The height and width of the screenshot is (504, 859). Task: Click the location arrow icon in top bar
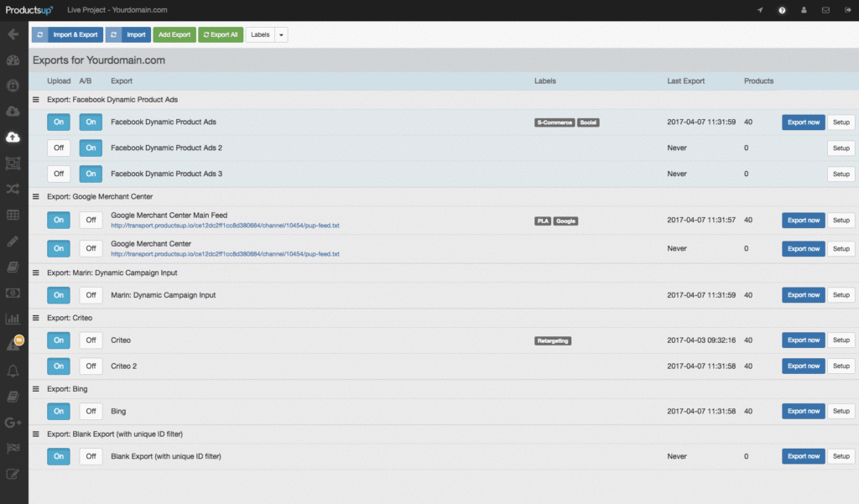[x=760, y=10]
